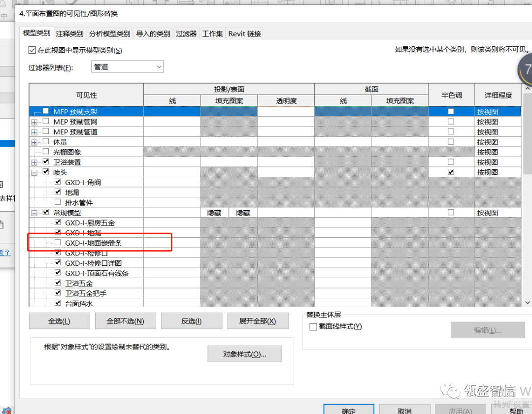This screenshot has height=414, width=532.
Task: Collapse the 常规模型 tree node
Action: click(x=34, y=213)
